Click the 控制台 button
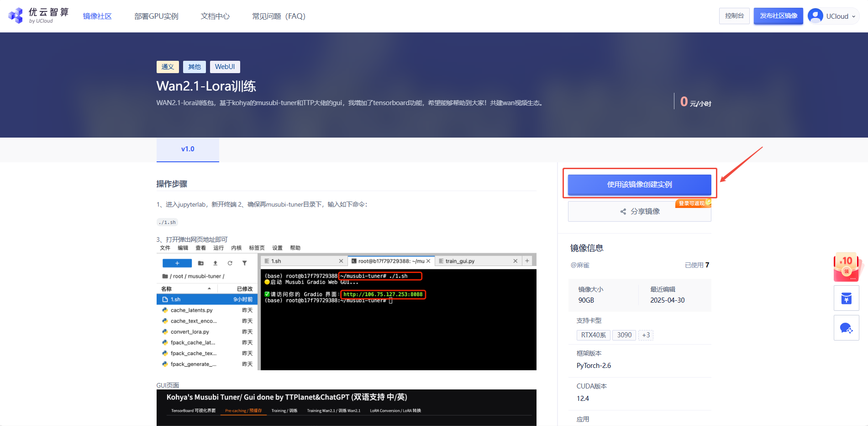 point(734,16)
